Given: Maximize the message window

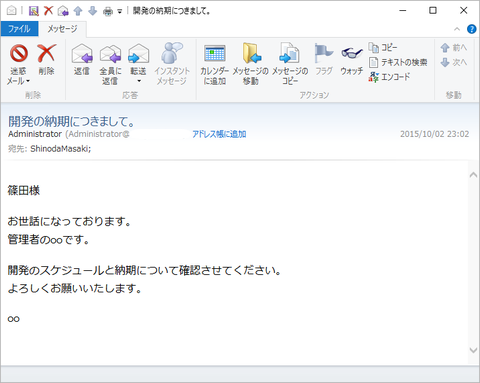Looking at the screenshot, I should (433, 11).
